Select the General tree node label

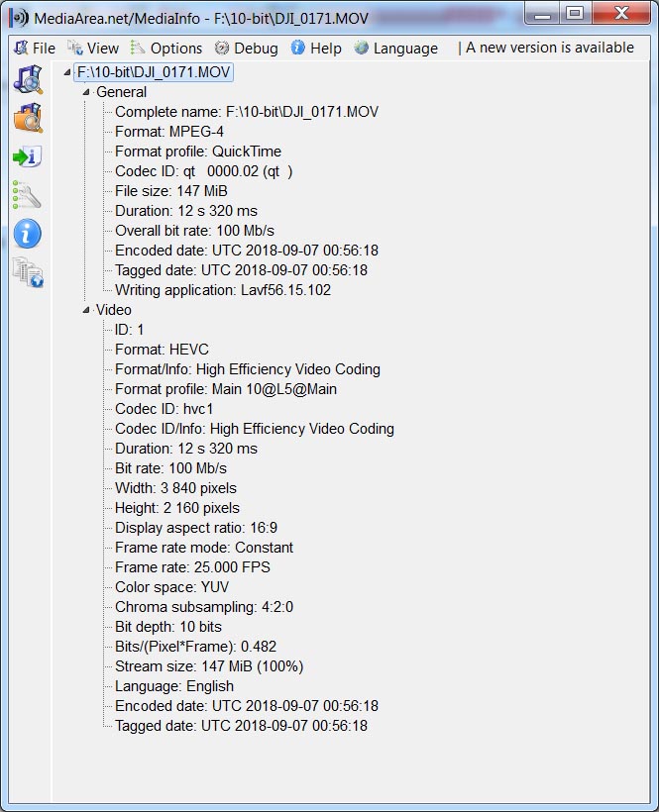(x=121, y=92)
